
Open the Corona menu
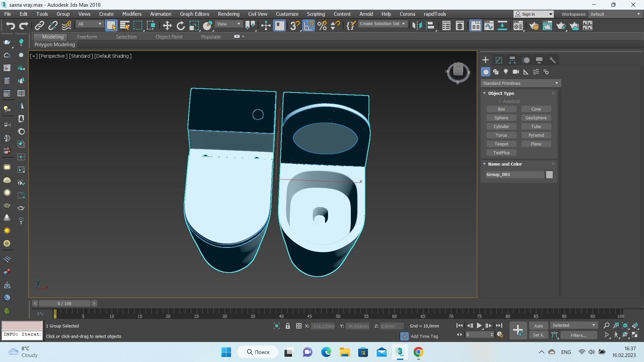407,14
